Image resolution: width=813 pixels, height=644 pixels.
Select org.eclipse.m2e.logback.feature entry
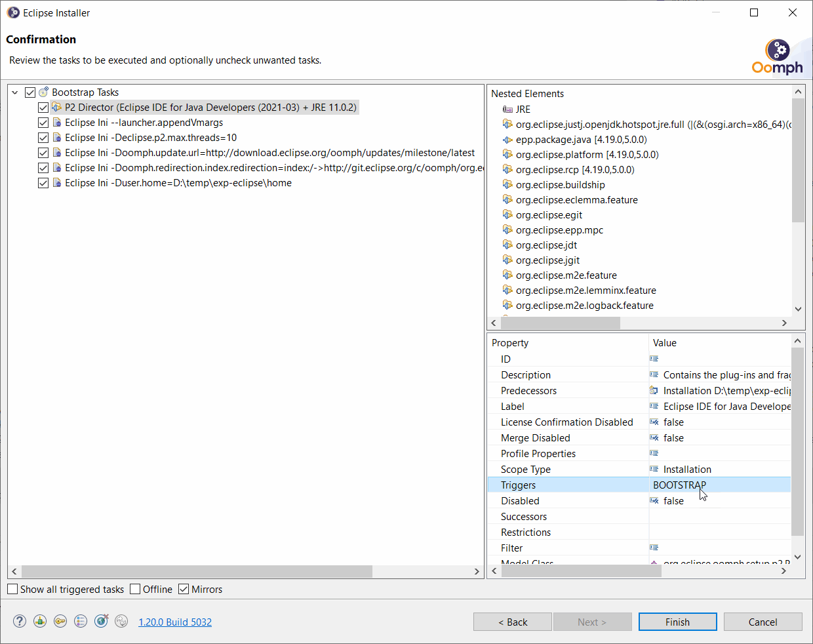coord(584,306)
